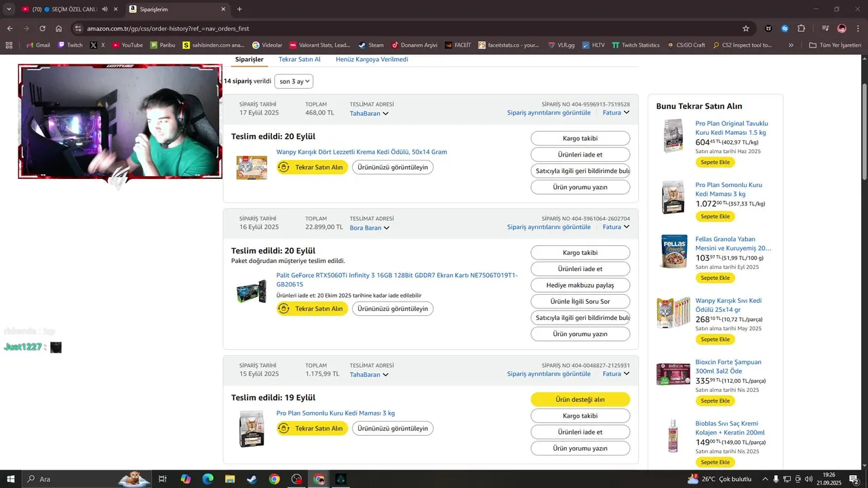Open the CS:GO Craft bookmark
This screenshot has width=868, height=488.
pyautogui.click(x=686, y=45)
